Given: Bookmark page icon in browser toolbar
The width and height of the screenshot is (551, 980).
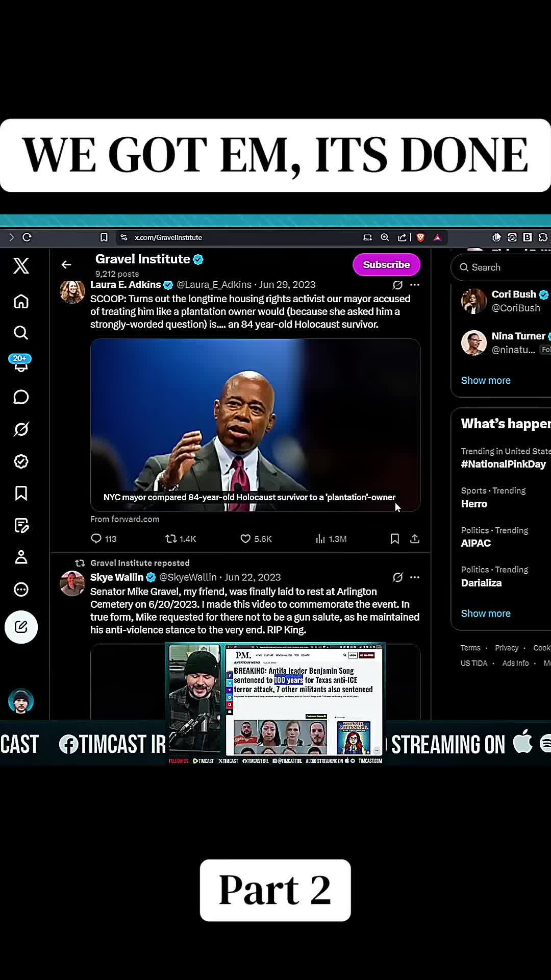Looking at the screenshot, I should tap(104, 237).
